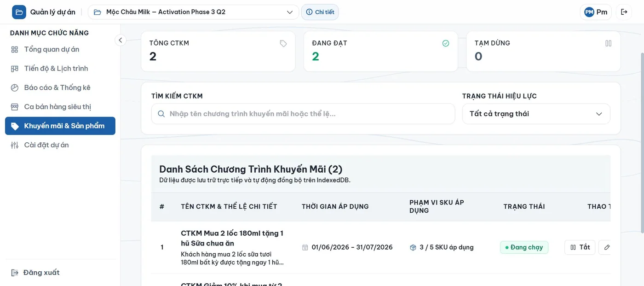This screenshot has width=644, height=286.
Task: Click the Chi tiết info button
Action: pos(320,12)
